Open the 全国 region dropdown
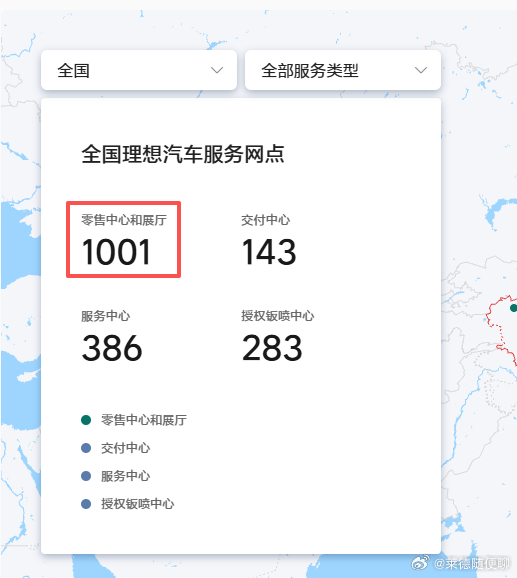 pyautogui.click(x=139, y=70)
